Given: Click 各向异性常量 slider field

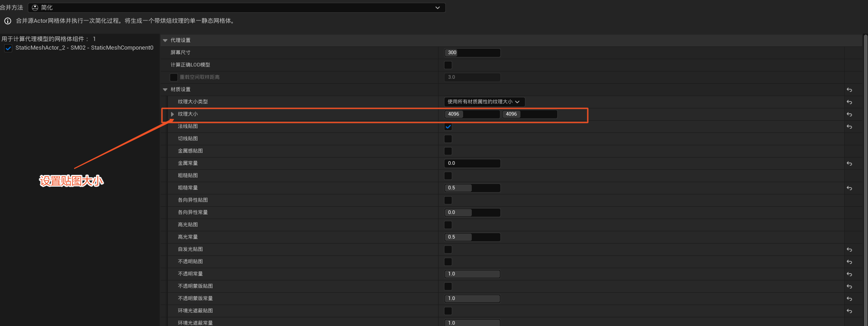Looking at the screenshot, I should point(472,213).
